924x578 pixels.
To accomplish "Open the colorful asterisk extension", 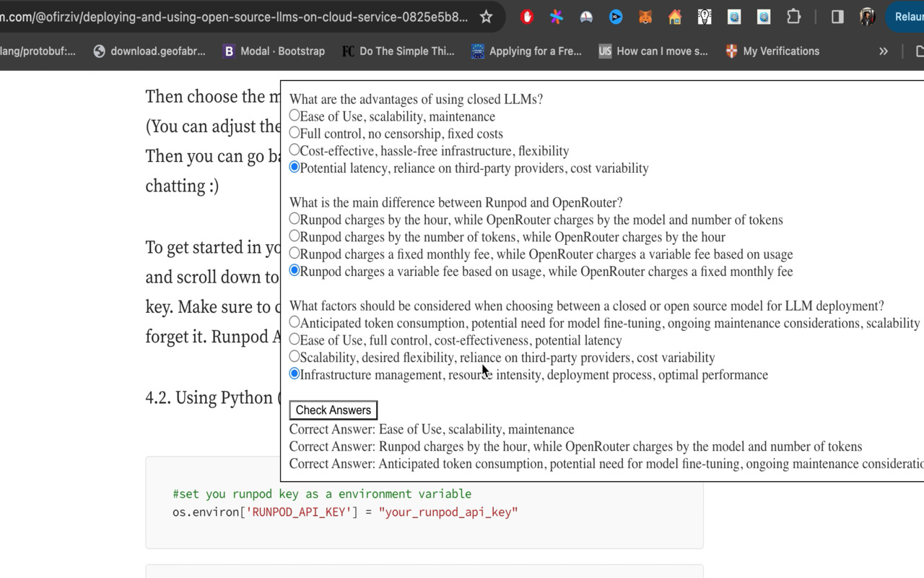I will (x=557, y=17).
